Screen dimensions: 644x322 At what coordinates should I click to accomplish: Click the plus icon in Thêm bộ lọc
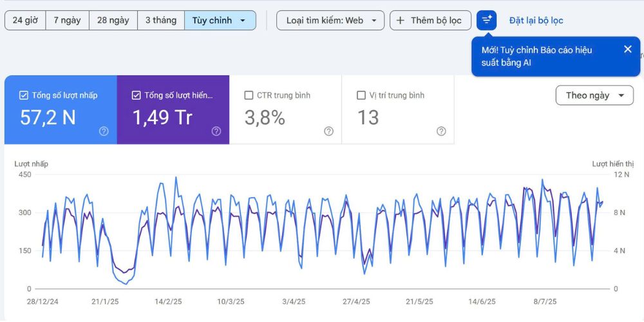click(401, 21)
